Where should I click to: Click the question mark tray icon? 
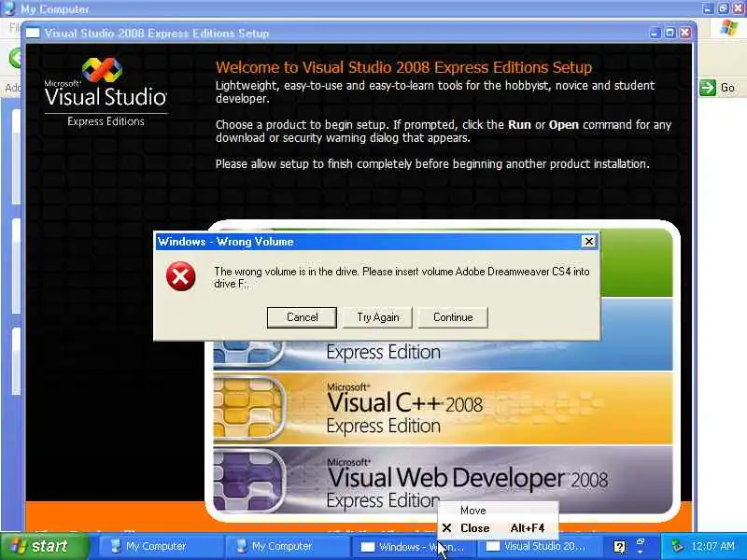[x=619, y=547]
